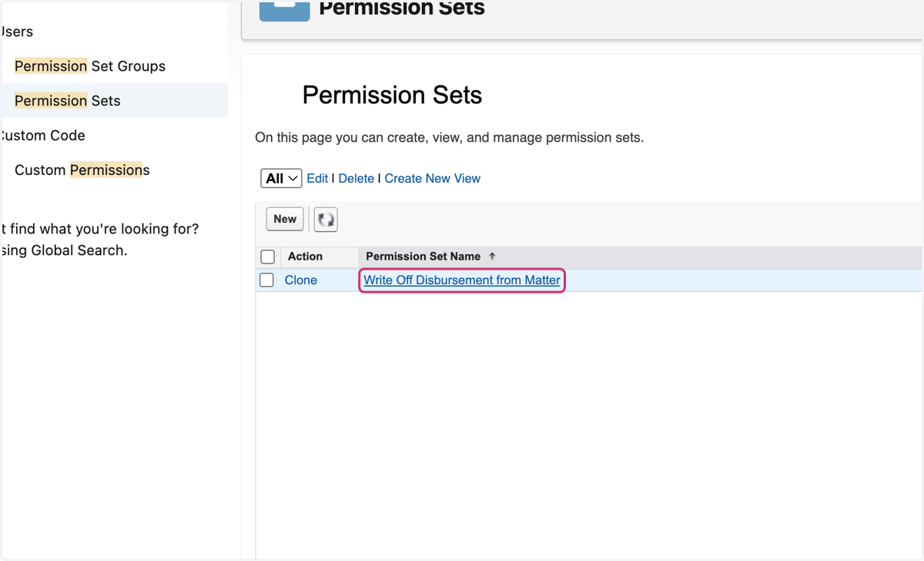This screenshot has height=561, width=924.
Task: Open the Write Off Disbursement from Matter link
Action: tap(462, 280)
